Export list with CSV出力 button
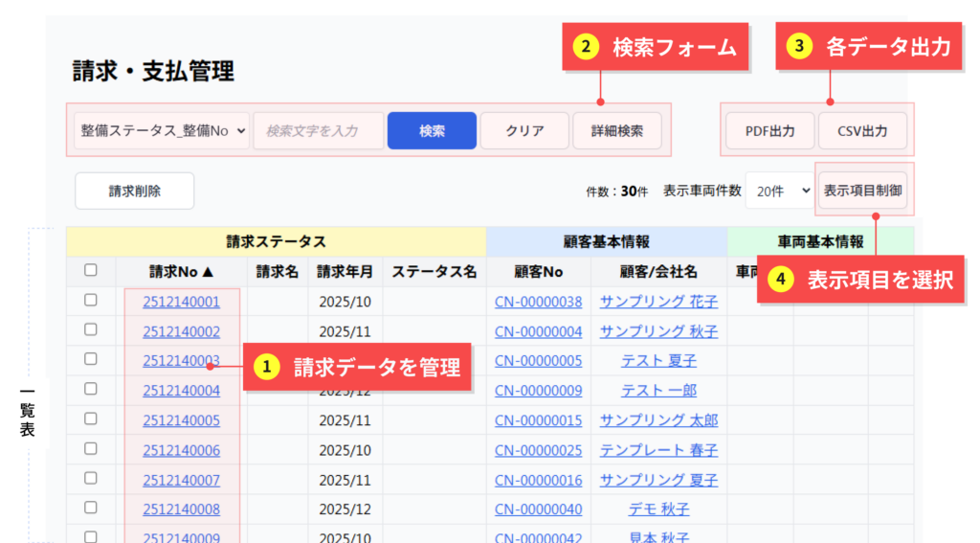The height and width of the screenshot is (543, 980). tap(862, 131)
